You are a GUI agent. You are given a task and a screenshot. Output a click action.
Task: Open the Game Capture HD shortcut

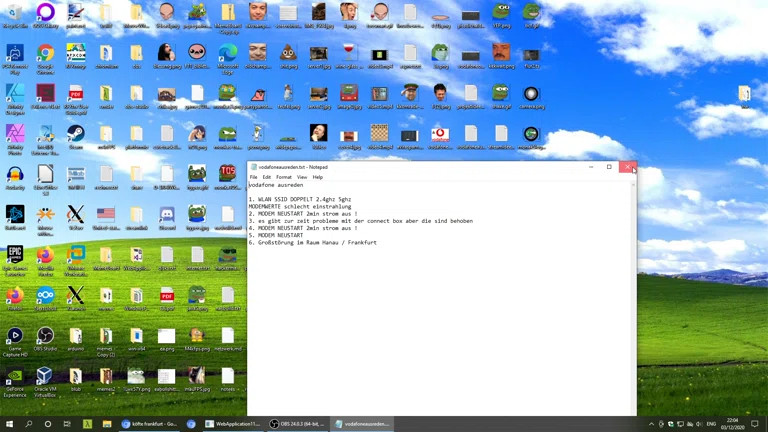pyautogui.click(x=15, y=337)
